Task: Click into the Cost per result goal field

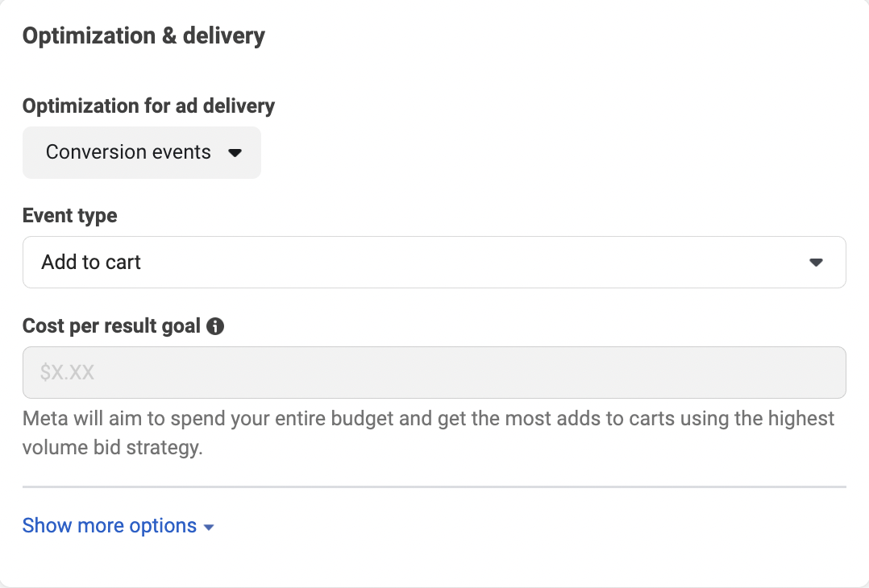Action: 434,372
